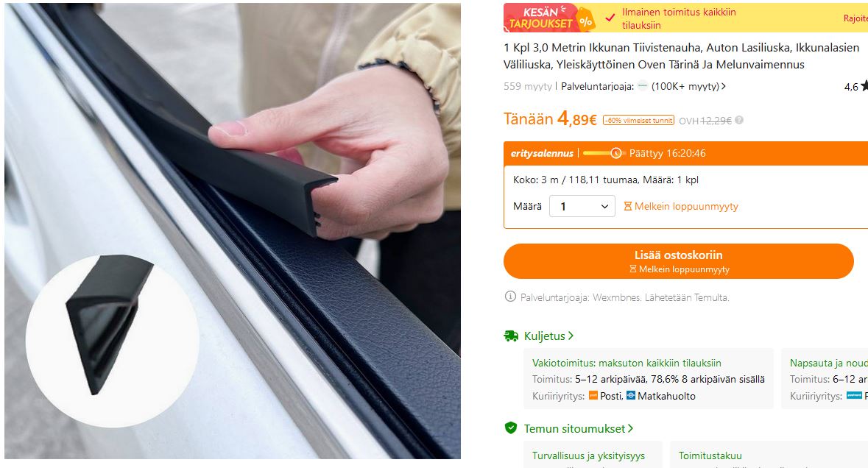The image size is (868, 468).
Task: Click the Matkahuolto courier logo
Action: [x=630, y=395]
